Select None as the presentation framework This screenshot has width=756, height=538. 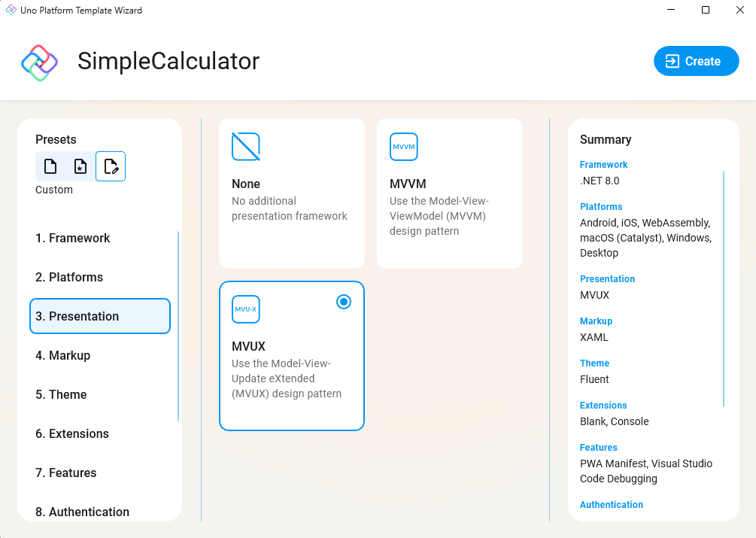(291, 193)
